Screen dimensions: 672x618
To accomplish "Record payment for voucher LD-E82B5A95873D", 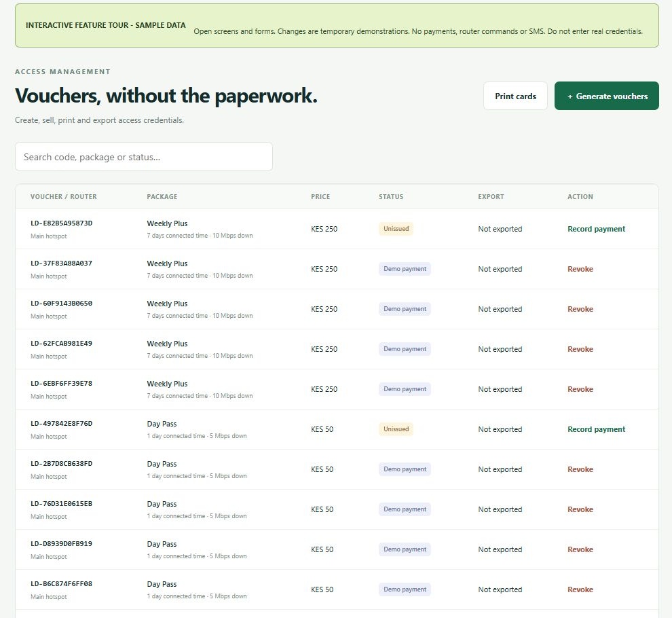I will click(596, 229).
